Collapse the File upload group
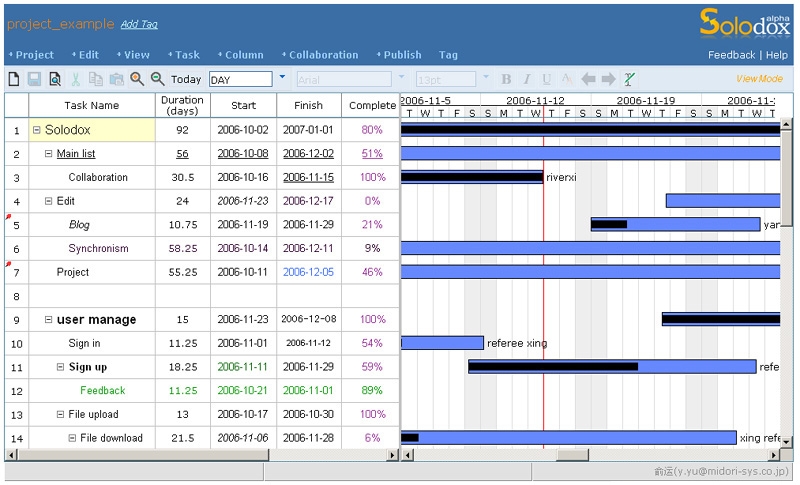800x485 pixels. point(60,414)
